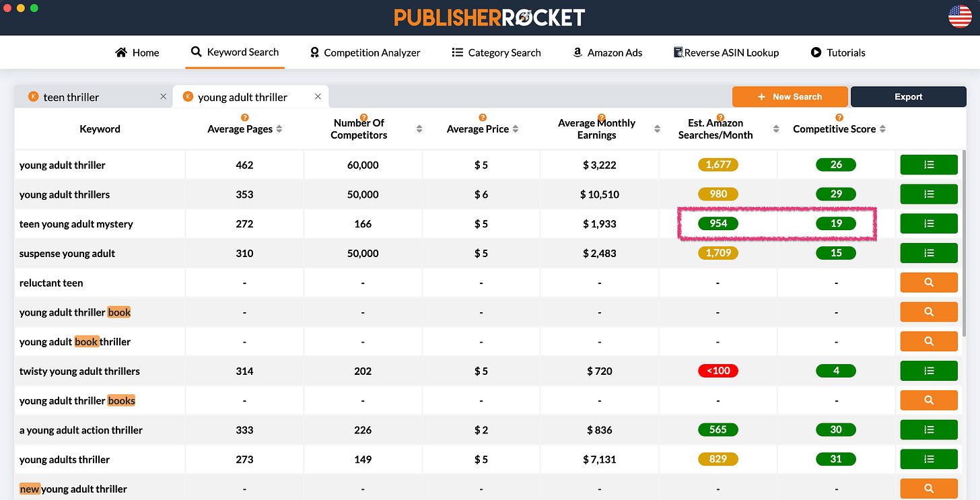Open competitors list for twisty young adult thrillers
This screenshot has width=980, height=500.
(x=929, y=371)
